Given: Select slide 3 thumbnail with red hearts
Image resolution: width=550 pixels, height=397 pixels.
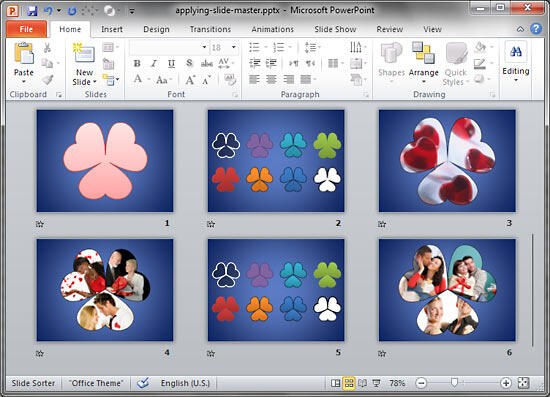Looking at the screenshot, I should click(447, 161).
